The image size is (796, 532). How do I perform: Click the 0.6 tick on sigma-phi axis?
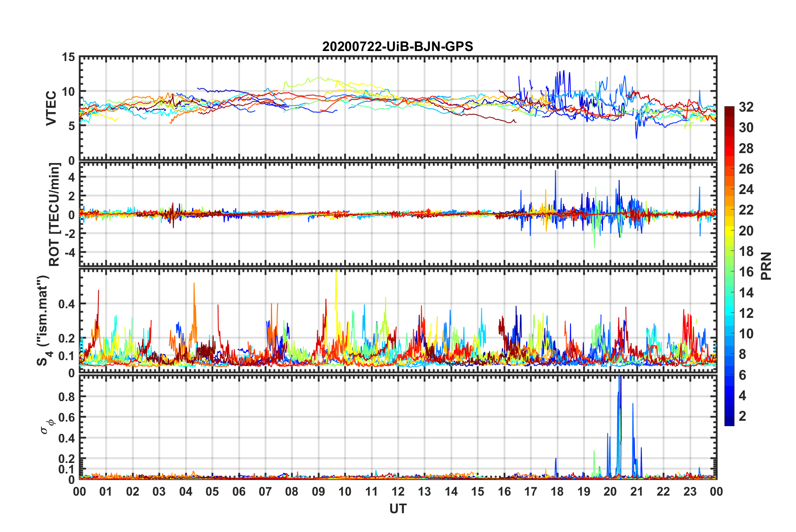point(67,417)
